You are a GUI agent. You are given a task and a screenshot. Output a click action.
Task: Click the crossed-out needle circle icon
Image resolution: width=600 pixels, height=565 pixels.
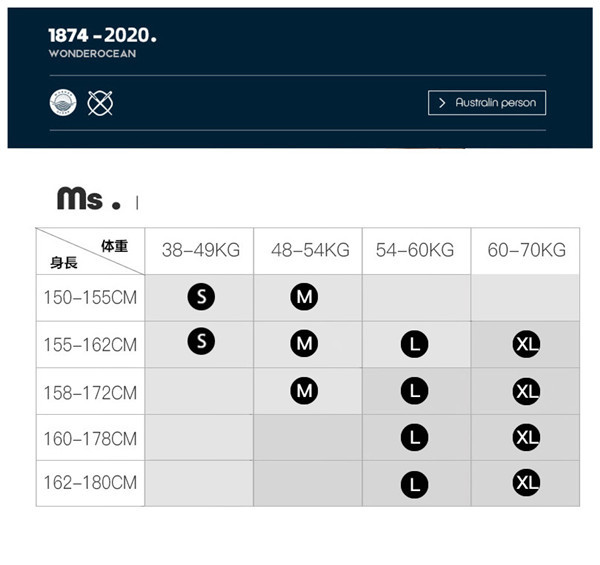coord(100,103)
